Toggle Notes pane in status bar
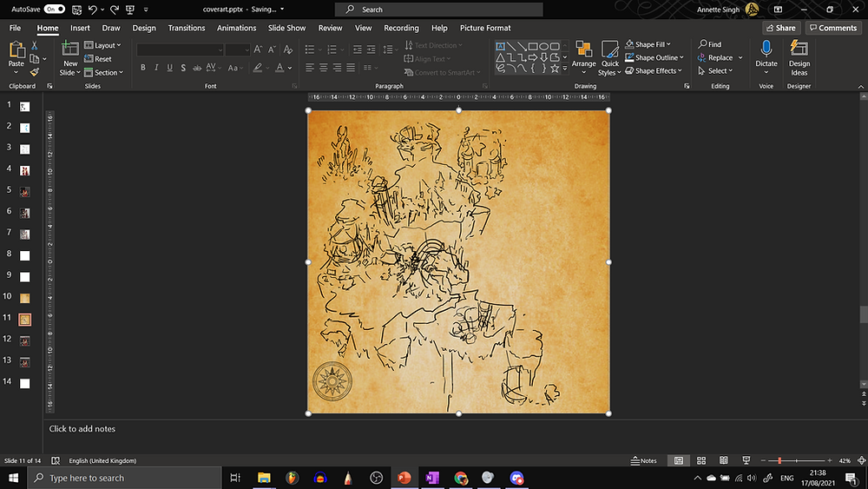This screenshot has width=868, height=489. click(x=643, y=460)
